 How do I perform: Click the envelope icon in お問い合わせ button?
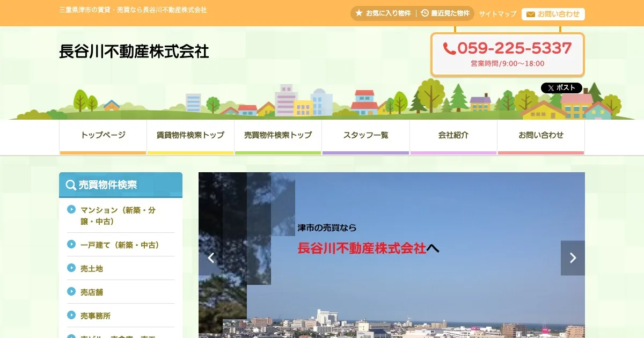(531, 14)
